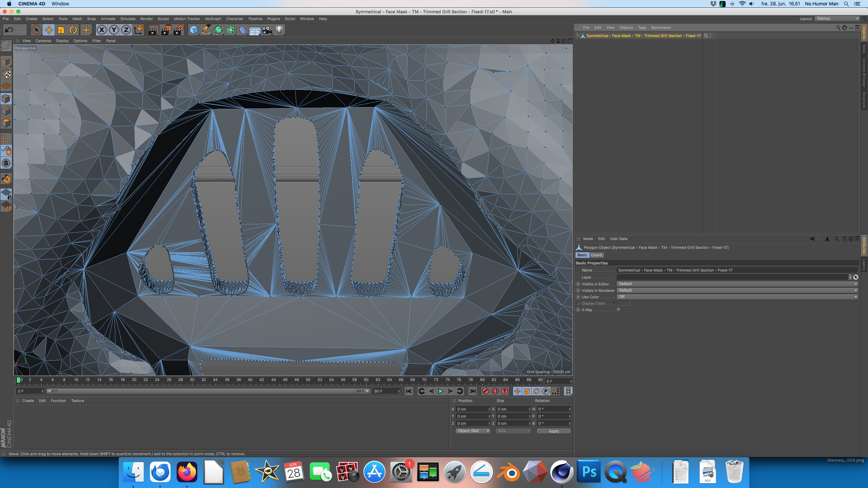Switch to Coord. tab in Attributes
This screenshot has width=868, height=488.
[x=596, y=255]
